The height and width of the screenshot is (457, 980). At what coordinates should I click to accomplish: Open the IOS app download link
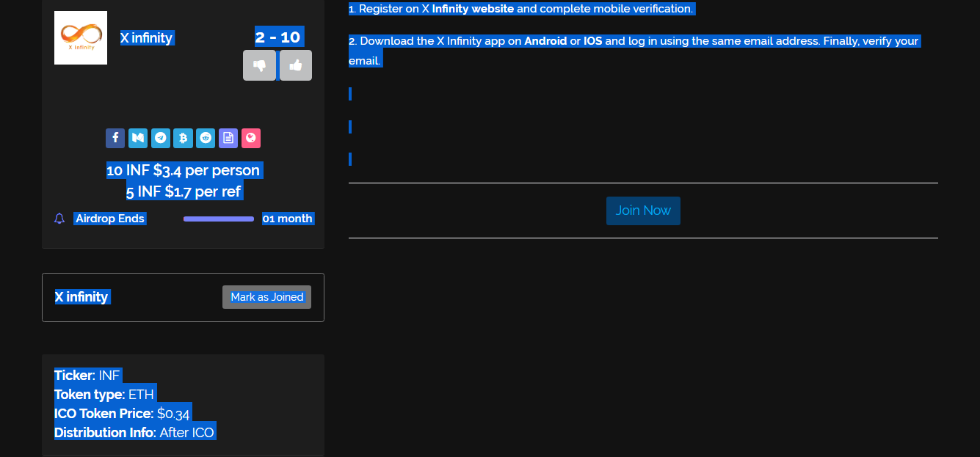(593, 41)
